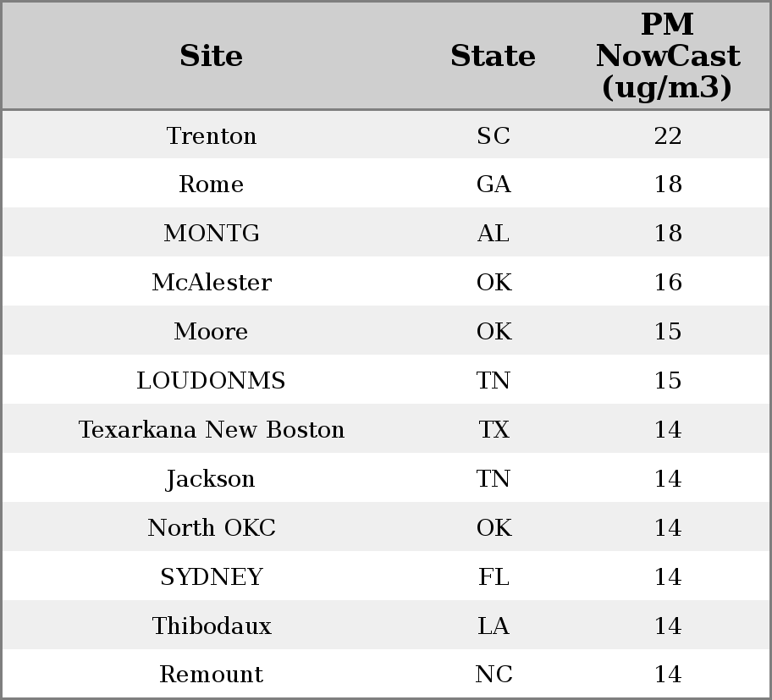The width and height of the screenshot is (772, 700).
Task: Click the State column header
Action: pos(493,56)
